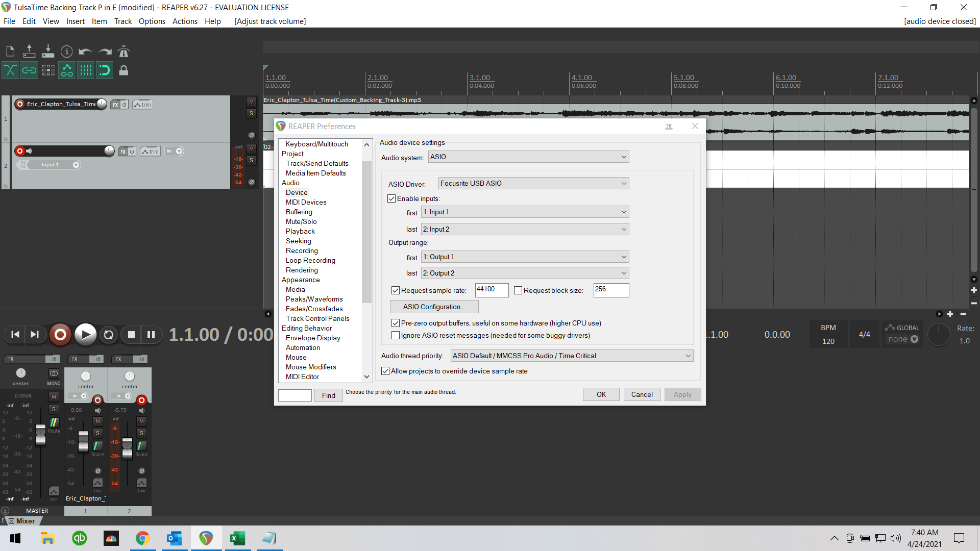Open REAPER from Windows taskbar
The width and height of the screenshot is (980, 551).
[x=206, y=538]
